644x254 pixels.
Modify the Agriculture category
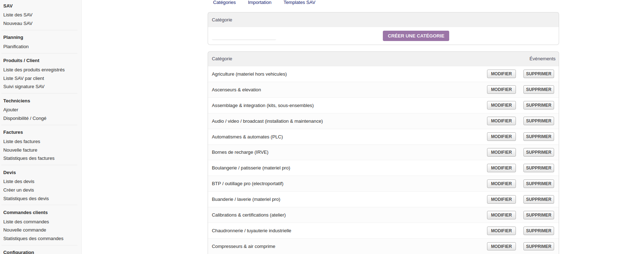(501, 74)
